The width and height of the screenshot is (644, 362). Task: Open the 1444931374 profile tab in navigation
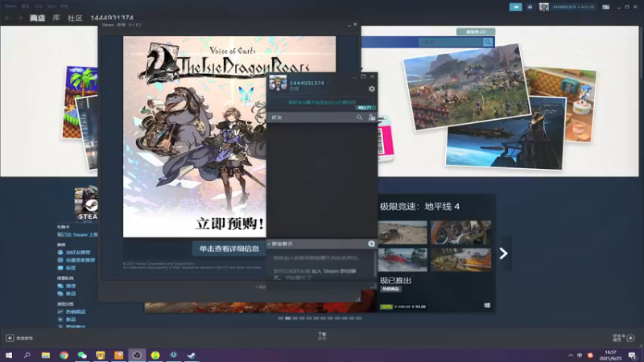[x=112, y=18]
